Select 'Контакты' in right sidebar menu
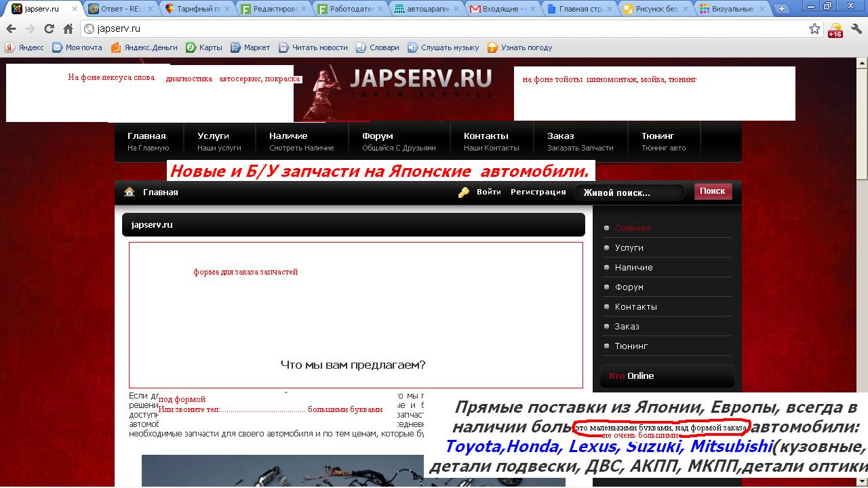Viewport: 868px width, 488px height. pyautogui.click(x=636, y=306)
